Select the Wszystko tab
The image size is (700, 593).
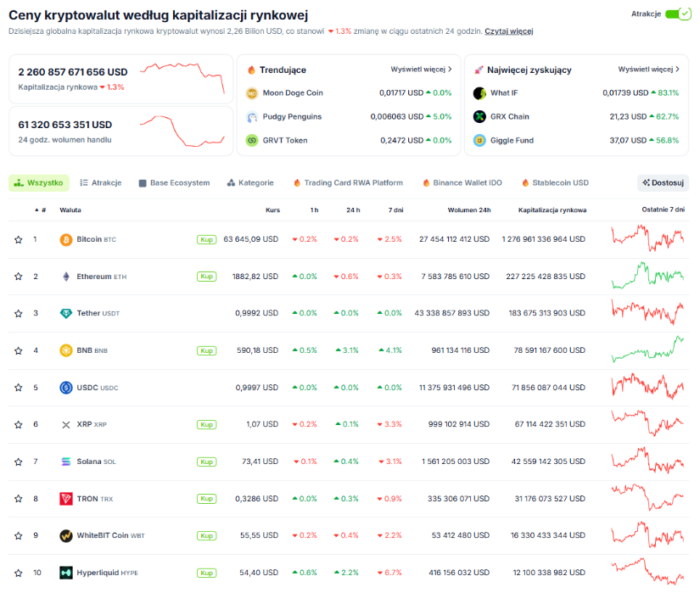tap(39, 183)
